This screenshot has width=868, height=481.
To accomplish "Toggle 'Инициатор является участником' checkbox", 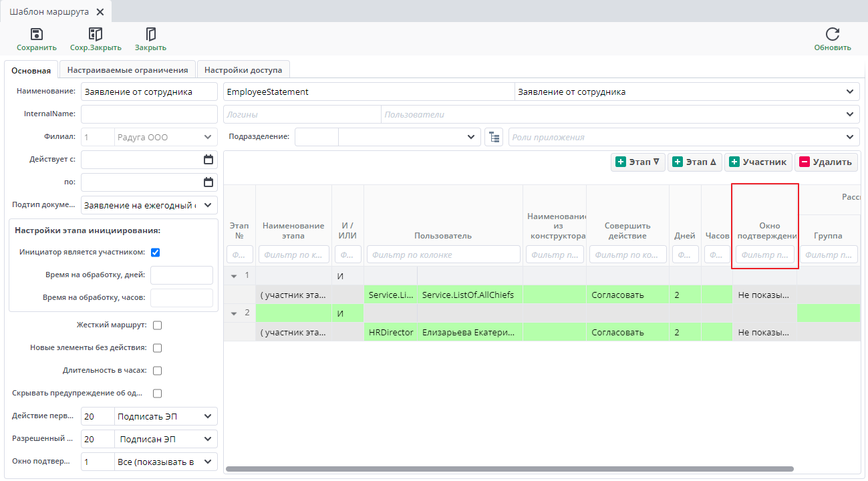I will pyautogui.click(x=156, y=253).
